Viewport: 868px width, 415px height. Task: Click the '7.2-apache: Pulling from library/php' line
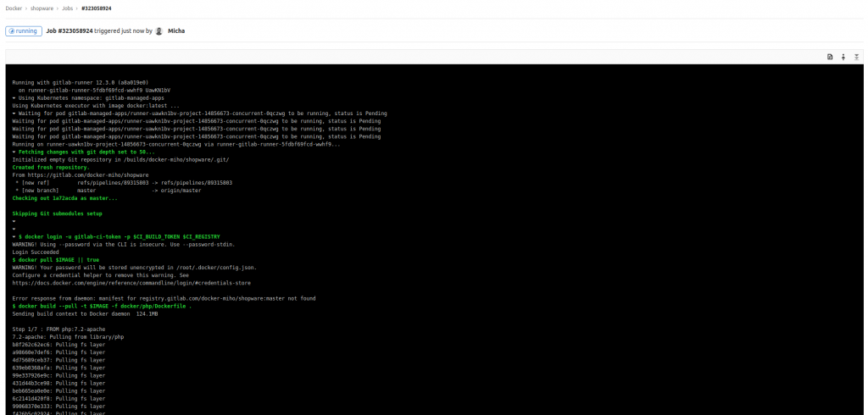(x=68, y=337)
